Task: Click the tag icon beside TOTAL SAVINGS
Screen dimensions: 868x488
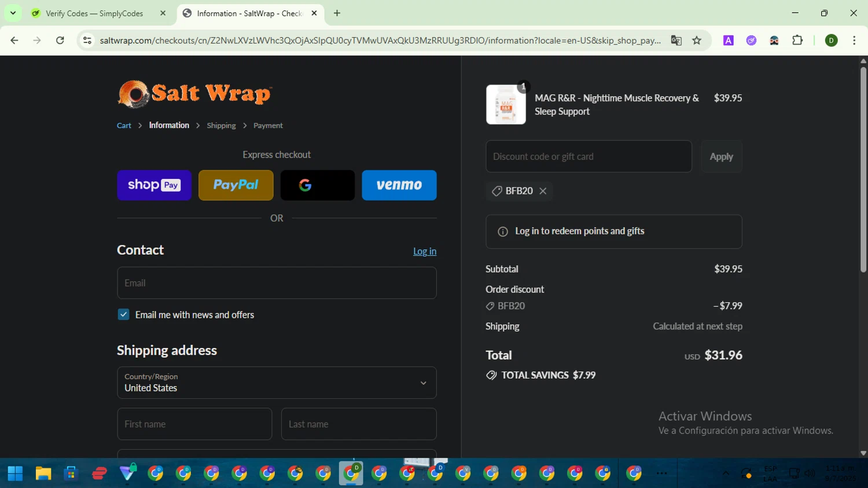Action: click(x=491, y=375)
